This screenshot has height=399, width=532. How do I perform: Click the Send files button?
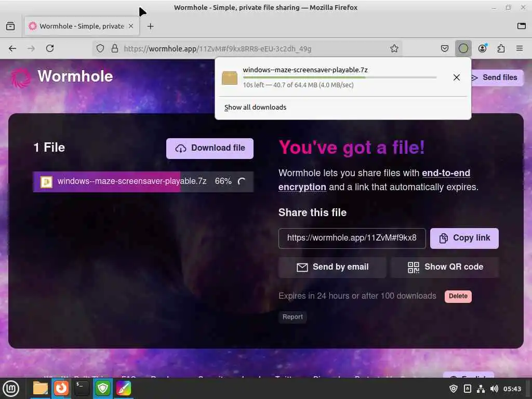495,77
